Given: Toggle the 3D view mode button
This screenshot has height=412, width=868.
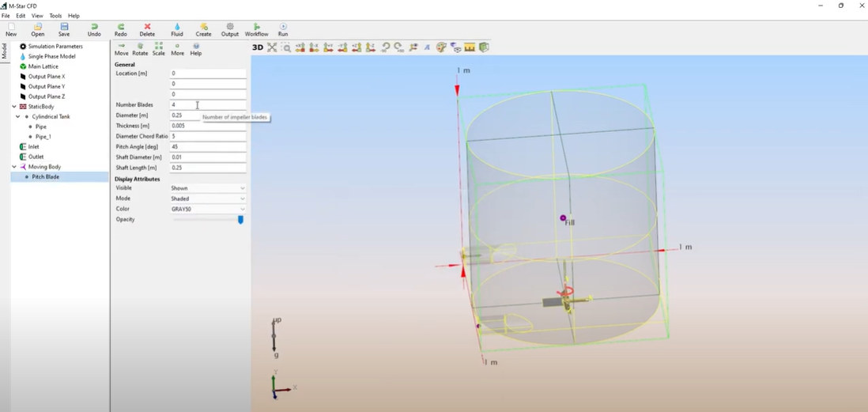Looking at the screenshot, I should (257, 47).
